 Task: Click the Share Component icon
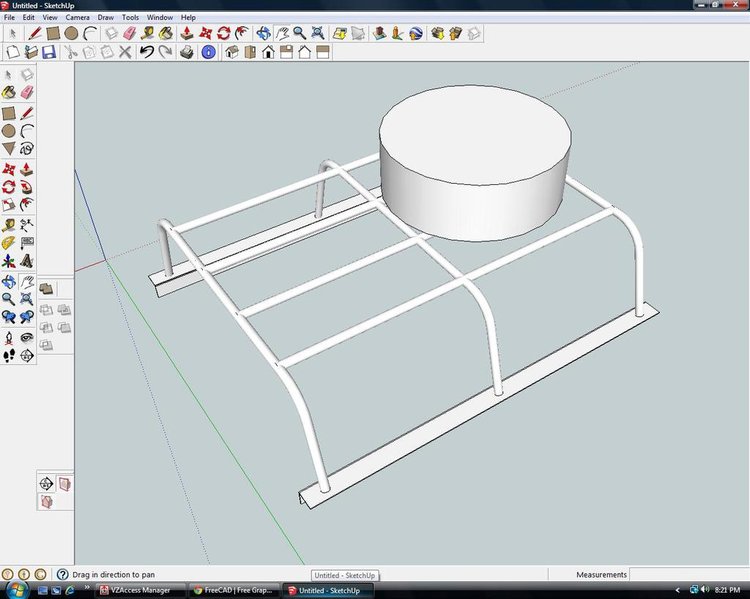[x=474, y=33]
